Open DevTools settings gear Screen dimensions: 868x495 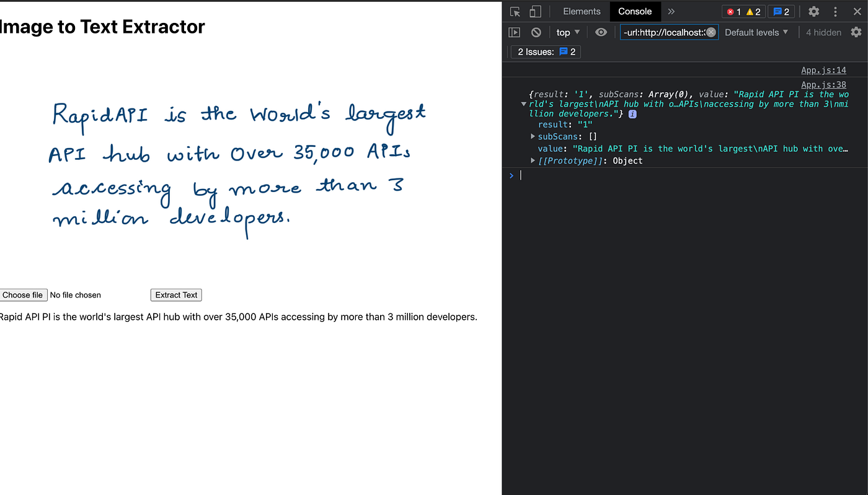click(x=813, y=11)
